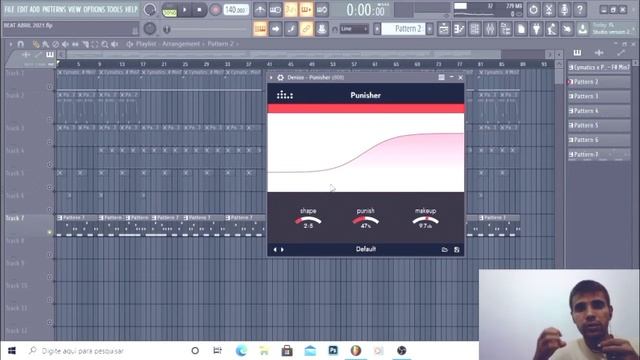640x360 pixels.
Task: Toggle mute switch for Track 1
Action: tap(50, 87)
